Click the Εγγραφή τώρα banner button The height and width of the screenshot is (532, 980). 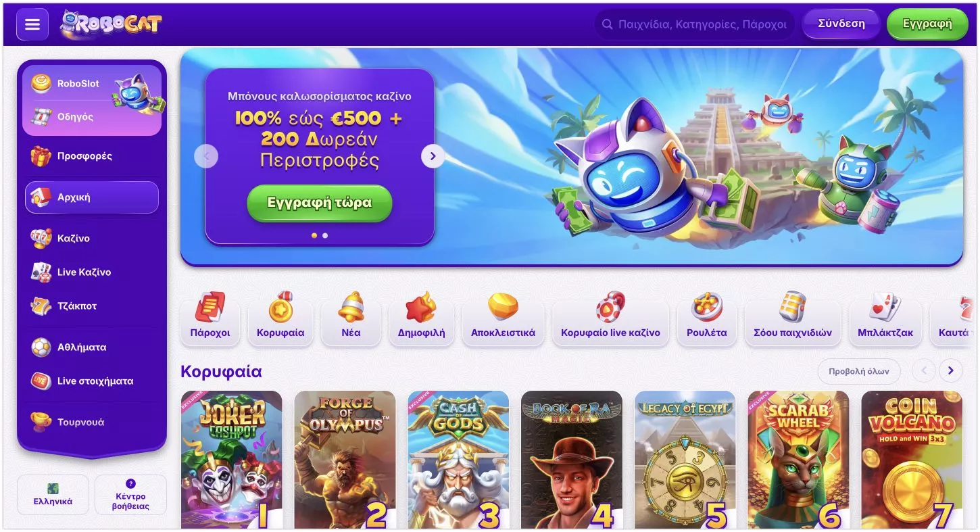coord(320,203)
